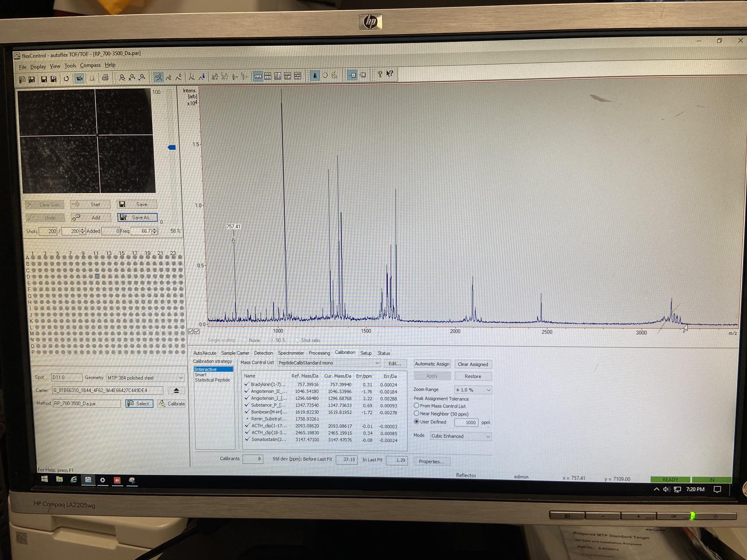This screenshot has height=560, width=747.
Task: Adjust the blue laser power slider handle
Action: click(171, 147)
